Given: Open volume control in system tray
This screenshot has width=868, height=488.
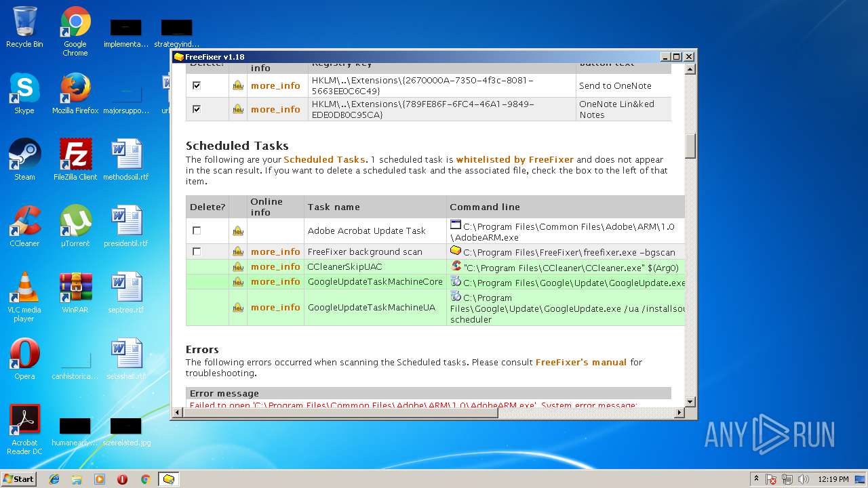Looking at the screenshot, I should [804, 479].
